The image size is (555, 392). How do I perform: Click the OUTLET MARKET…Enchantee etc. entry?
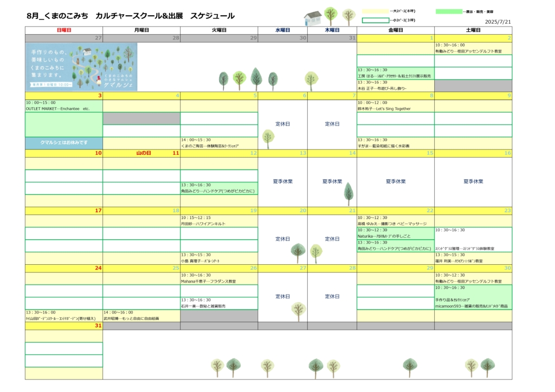pyautogui.click(x=57, y=109)
